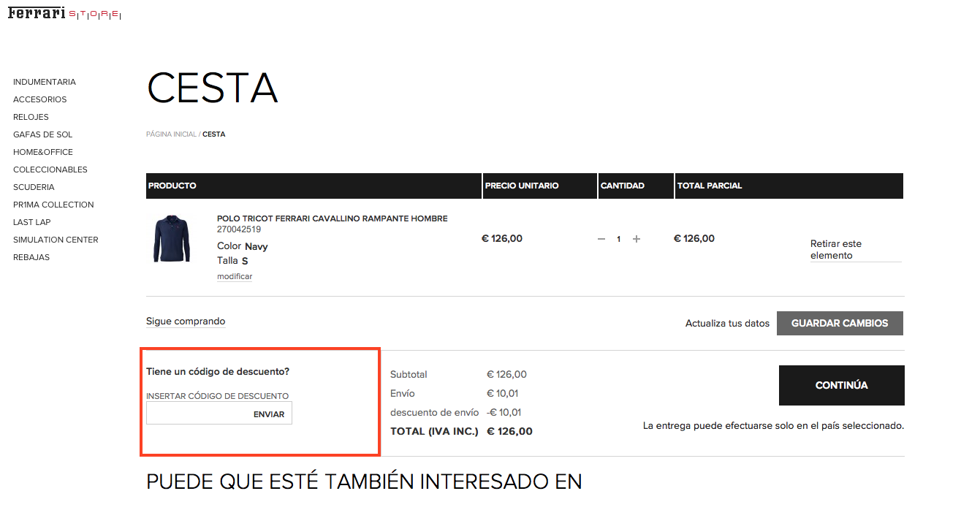980x529 pixels.
Task: Continue shopping with Sigue comprando
Action: coord(185,321)
